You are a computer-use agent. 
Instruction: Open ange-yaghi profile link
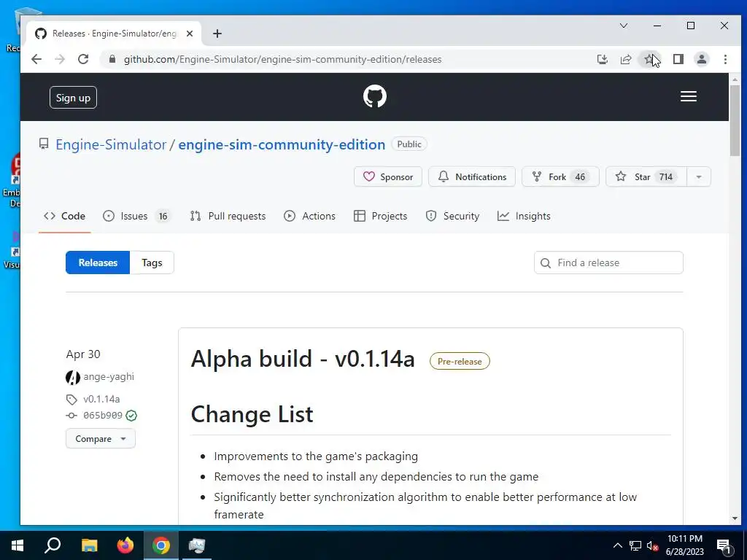coord(109,377)
